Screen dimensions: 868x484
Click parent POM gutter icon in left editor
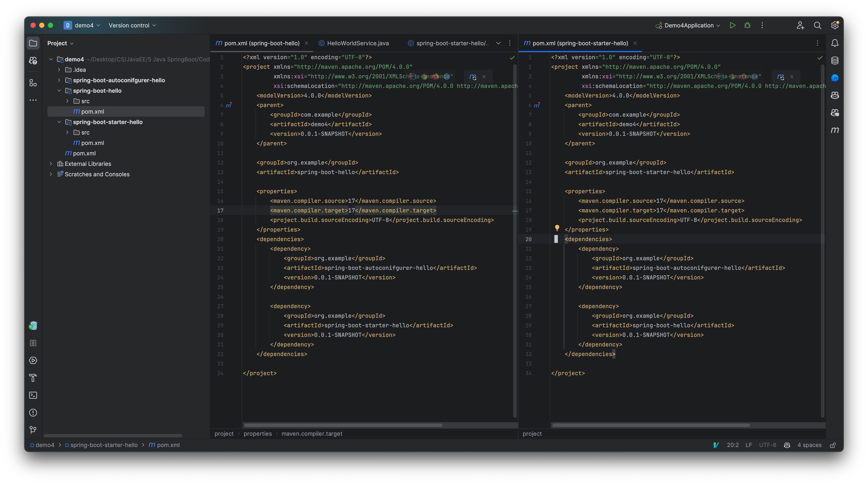point(229,105)
